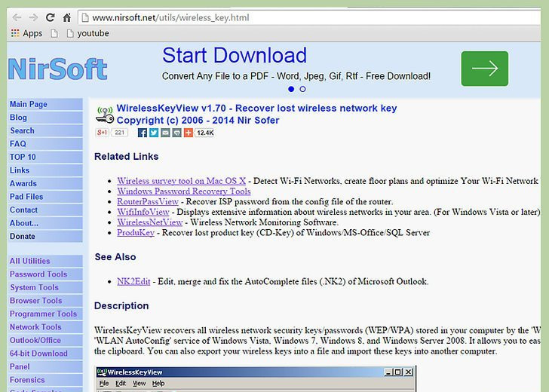This screenshot has height=392, width=549.
Task: Open View menu in WirelessKeyView screenshot
Action: 139,384
